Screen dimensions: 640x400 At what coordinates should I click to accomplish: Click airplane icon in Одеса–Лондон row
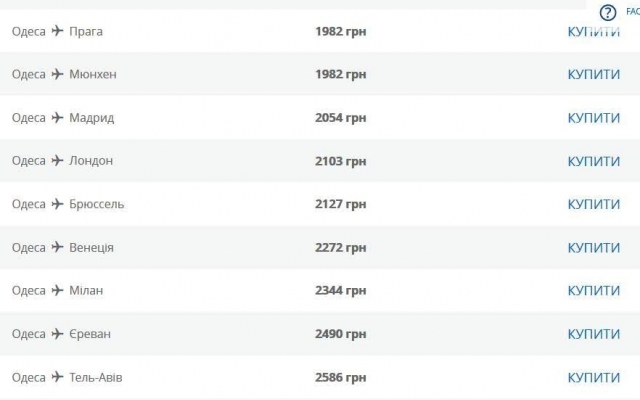point(58,160)
